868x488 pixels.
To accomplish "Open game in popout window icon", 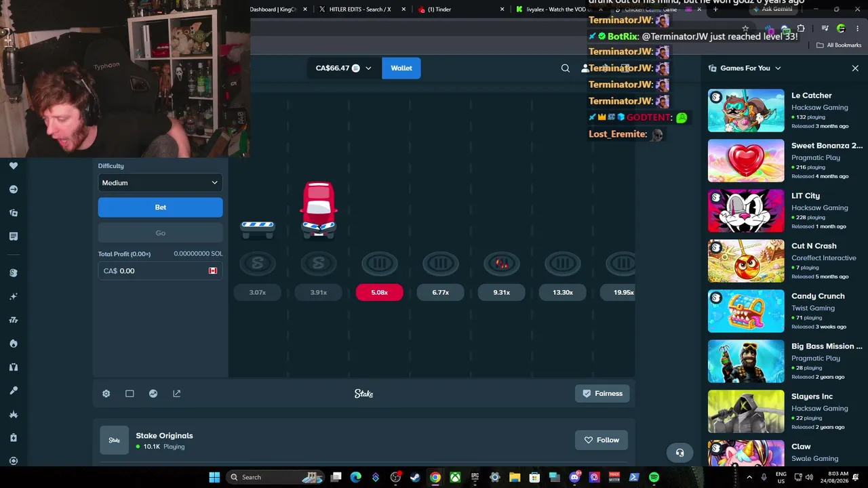I will click(x=177, y=394).
